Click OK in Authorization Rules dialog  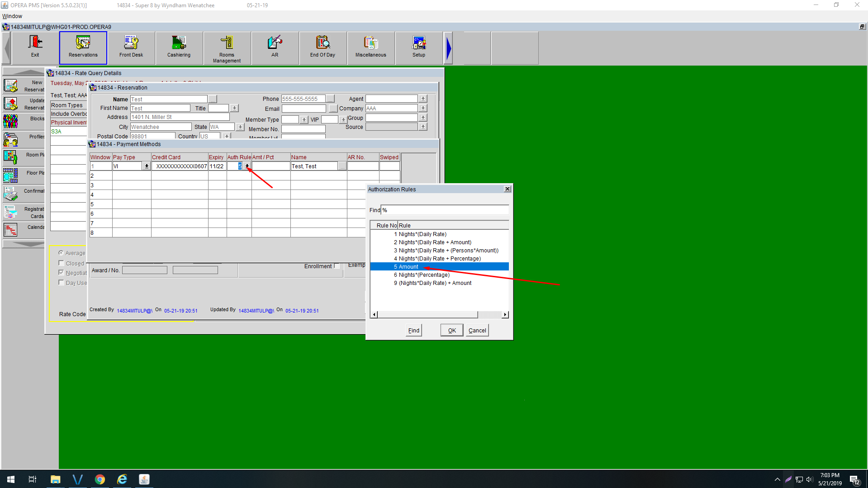click(451, 331)
